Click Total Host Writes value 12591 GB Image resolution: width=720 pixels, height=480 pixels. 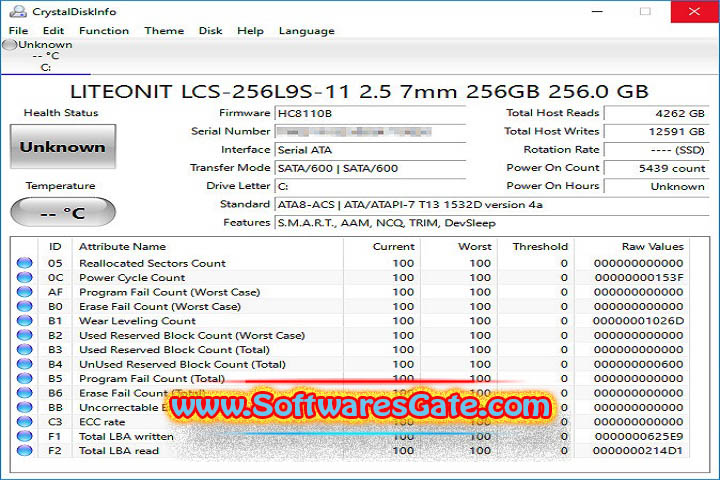coord(656,132)
